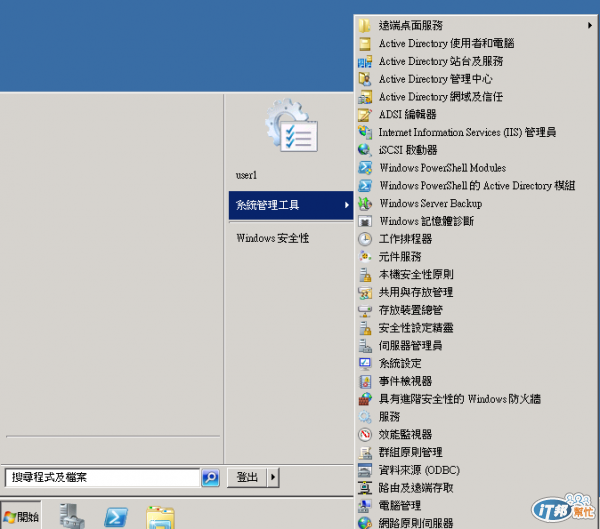This screenshot has width=600, height=529.
Task: Open 路由及遠端存取
Action: 416,488
